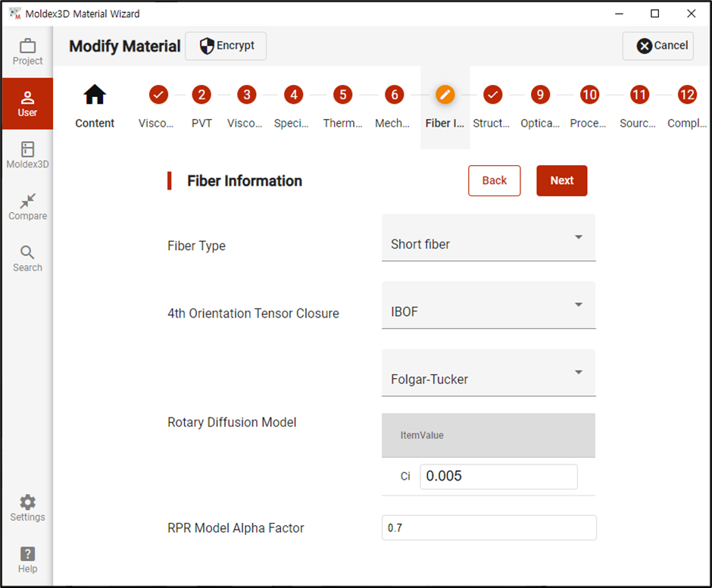
Task: Jump to step 2 PVT
Action: [x=201, y=107]
